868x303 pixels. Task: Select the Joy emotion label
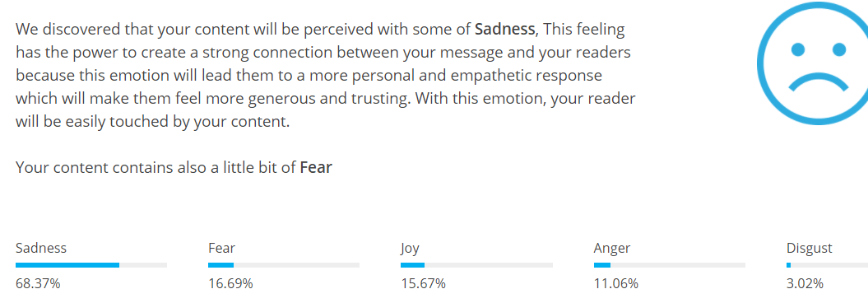410,249
